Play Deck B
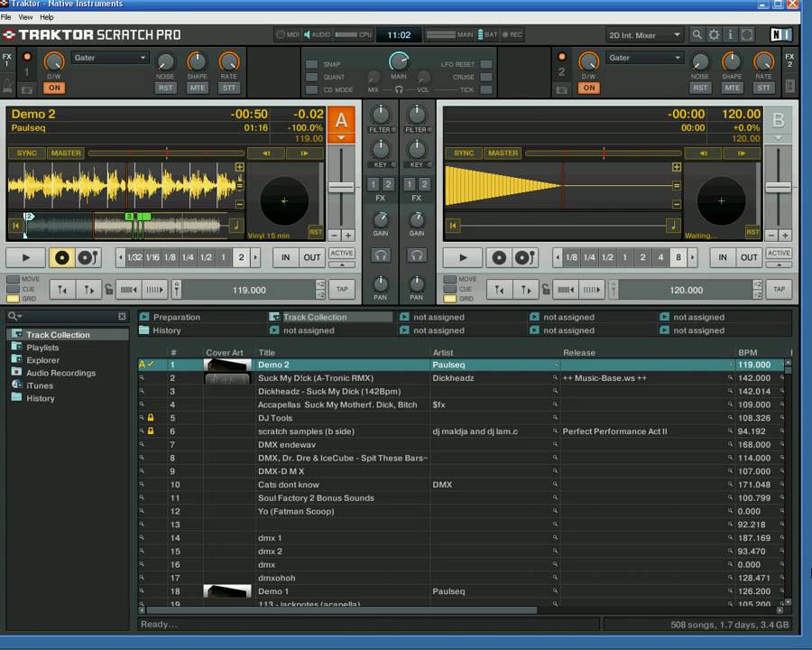The image size is (812, 650). (x=463, y=257)
